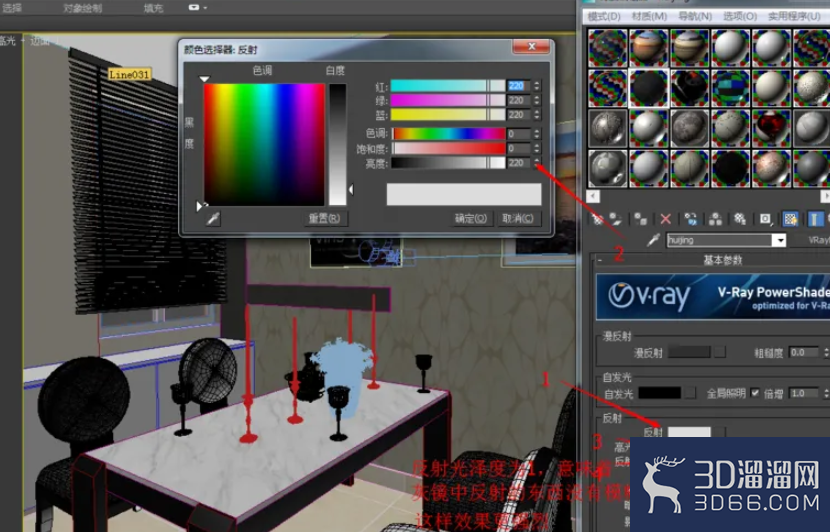Click the Material ID Channel icon

pos(765,219)
